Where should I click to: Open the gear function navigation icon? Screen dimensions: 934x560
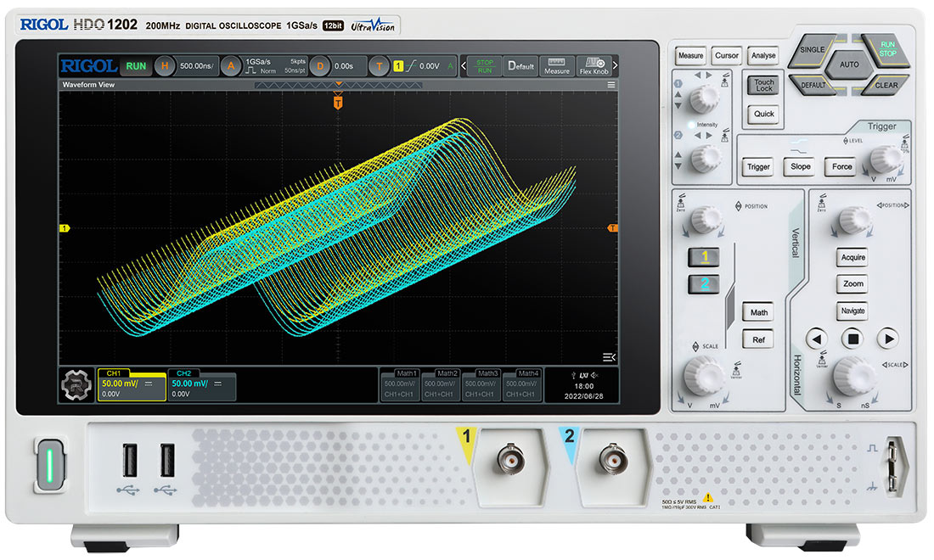[76, 386]
